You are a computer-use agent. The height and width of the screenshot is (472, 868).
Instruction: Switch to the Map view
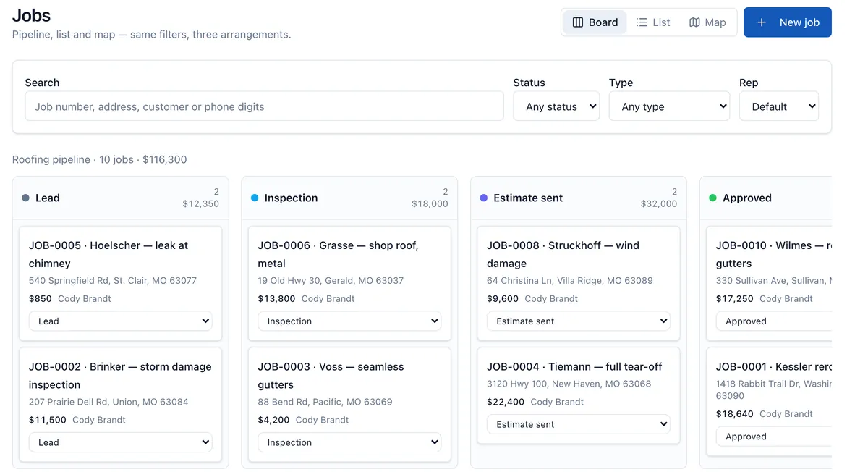click(x=707, y=22)
